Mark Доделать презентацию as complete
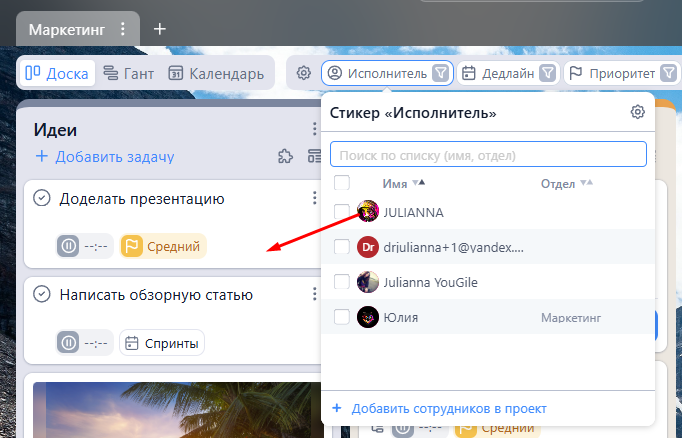The image size is (682, 438). [42, 198]
